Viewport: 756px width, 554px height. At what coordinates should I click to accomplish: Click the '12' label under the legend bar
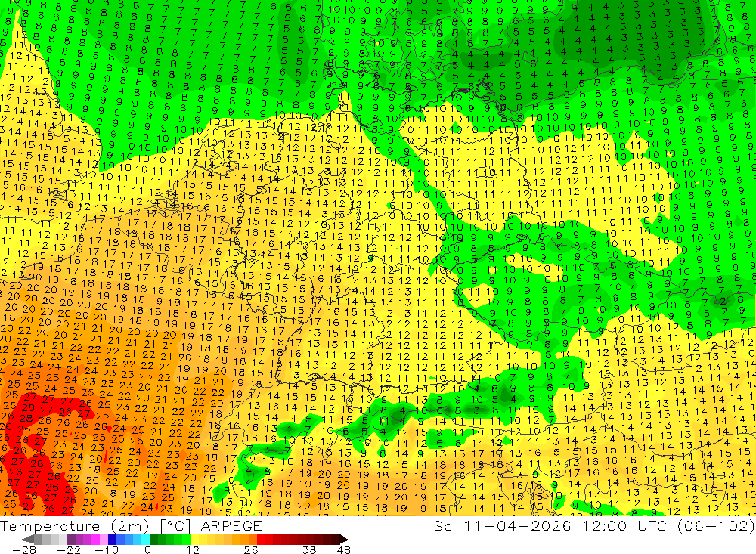tap(193, 549)
